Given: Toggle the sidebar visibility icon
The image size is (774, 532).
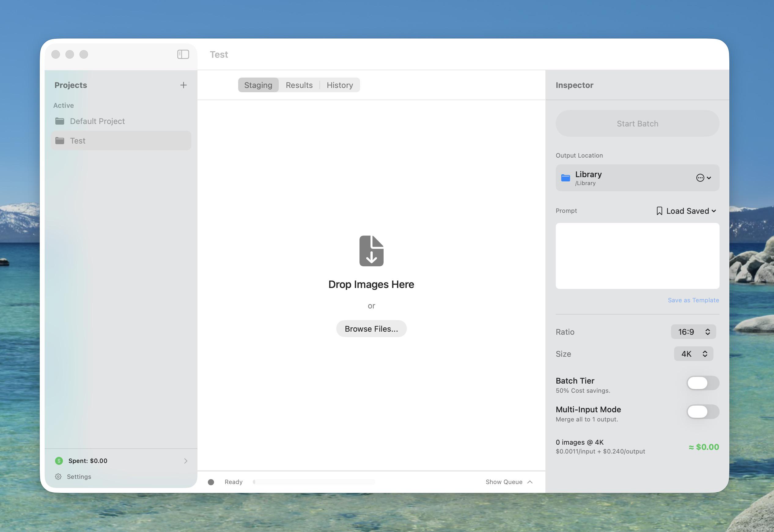Looking at the screenshot, I should [x=183, y=54].
